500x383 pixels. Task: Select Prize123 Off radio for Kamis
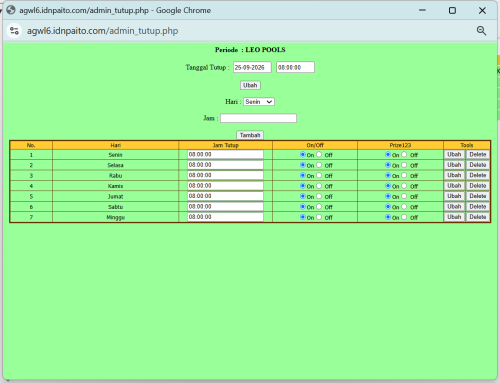click(x=404, y=185)
